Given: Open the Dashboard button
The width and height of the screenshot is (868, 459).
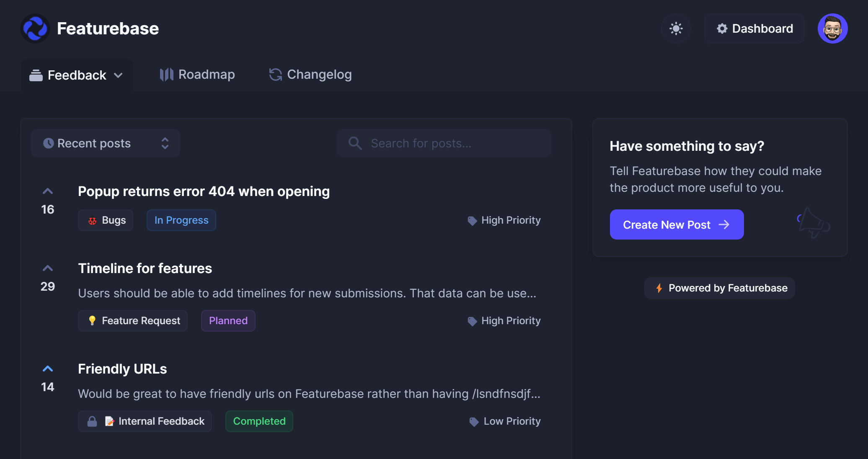Looking at the screenshot, I should 754,28.
